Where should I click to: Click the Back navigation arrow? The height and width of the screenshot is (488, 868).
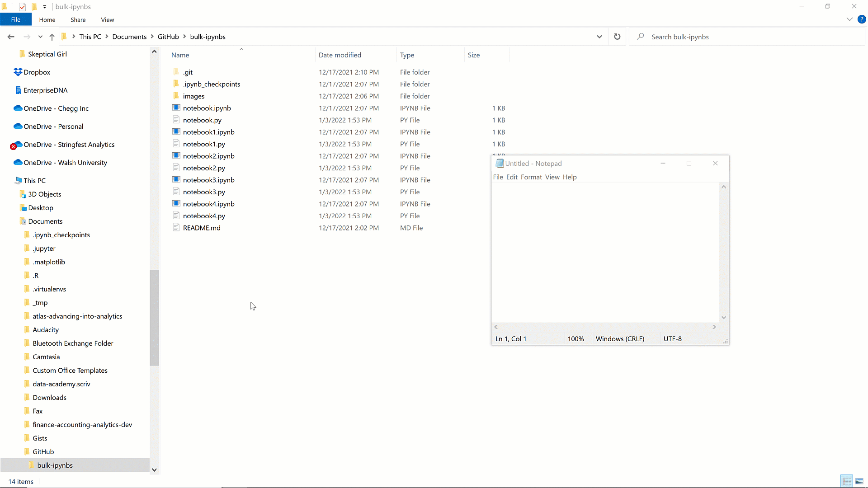click(11, 37)
